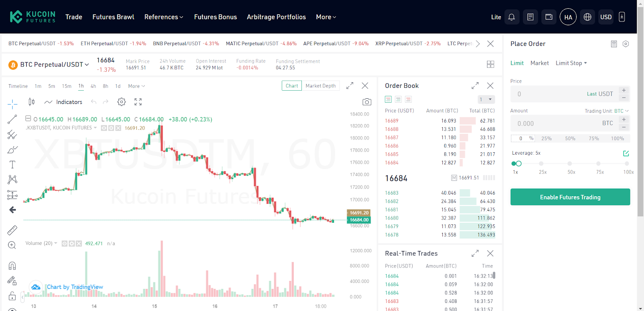Open the layout grid icon
Screen dimensions: 644x311
point(490,64)
